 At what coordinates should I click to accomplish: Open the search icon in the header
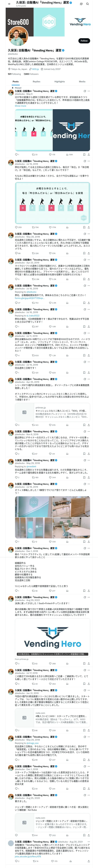point(88,4)
